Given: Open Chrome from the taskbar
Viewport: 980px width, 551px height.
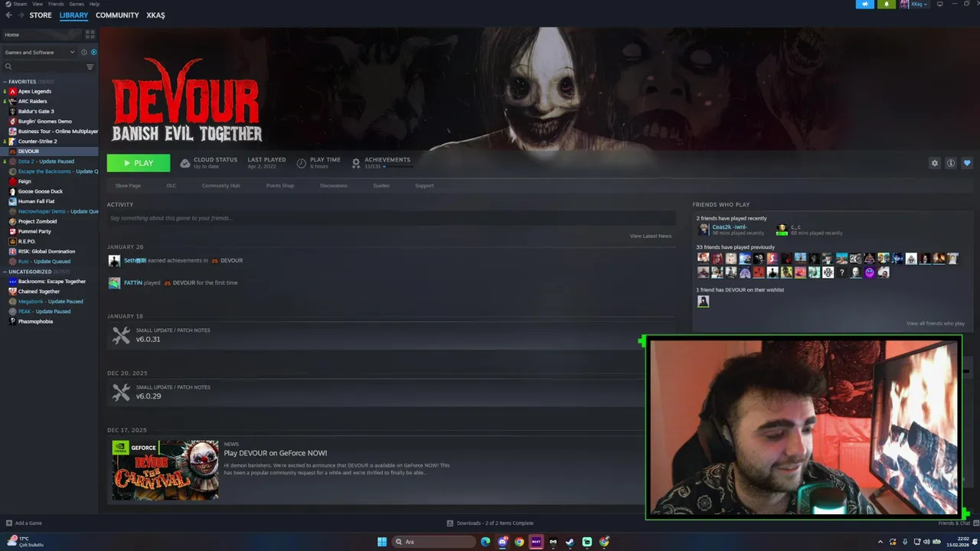Looking at the screenshot, I should (x=519, y=542).
